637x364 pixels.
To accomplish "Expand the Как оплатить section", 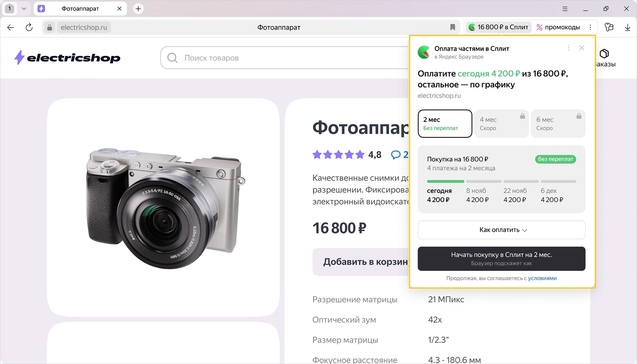I will pyautogui.click(x=501, y=230).
